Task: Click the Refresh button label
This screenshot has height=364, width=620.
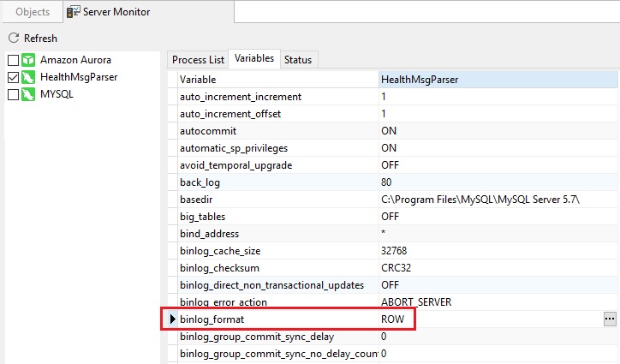Action: pyautogui.click(x=40, y=39)
